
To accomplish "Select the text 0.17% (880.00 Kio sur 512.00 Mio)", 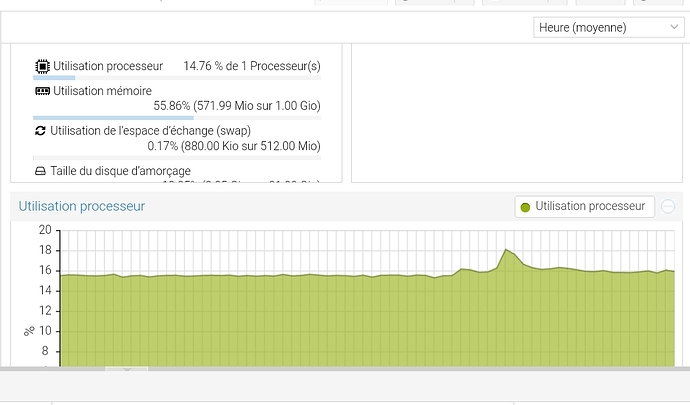I will (x=234, y=146).
